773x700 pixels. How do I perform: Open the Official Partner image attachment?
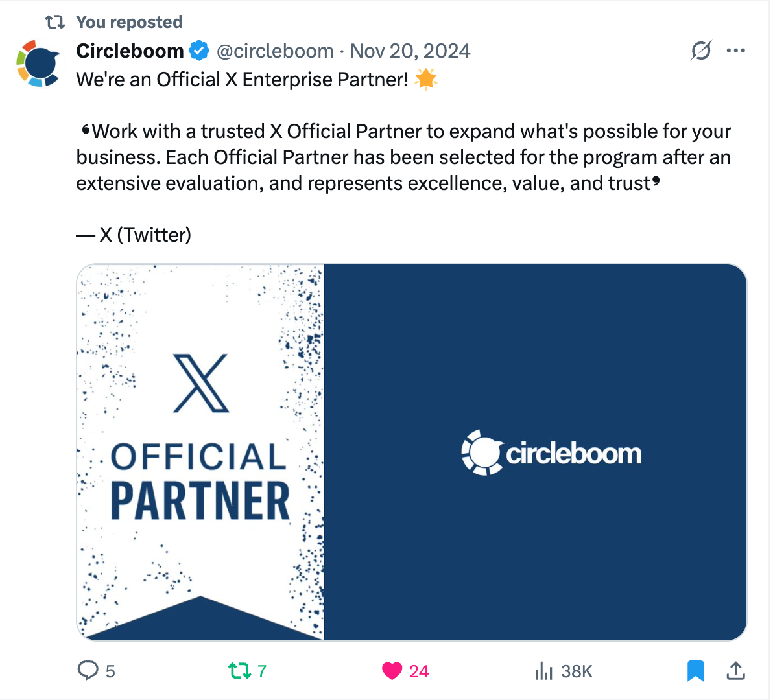pyautogui.click(x=412, y=451)
